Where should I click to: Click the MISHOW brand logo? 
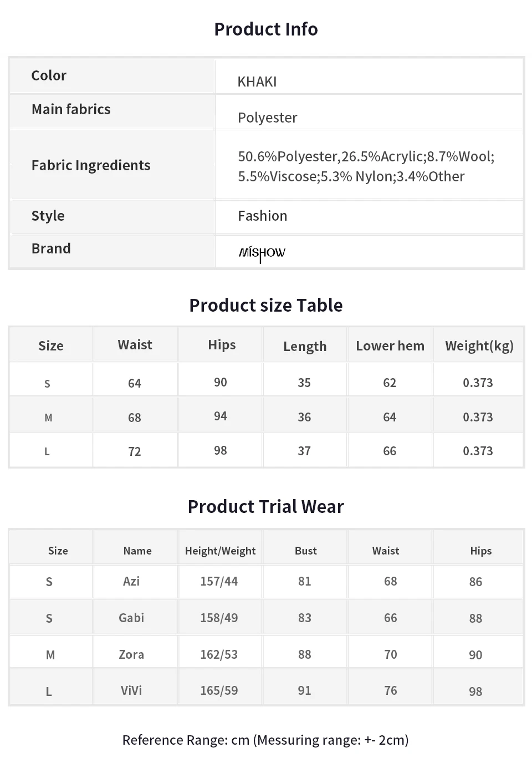click(x=262, y=253)
